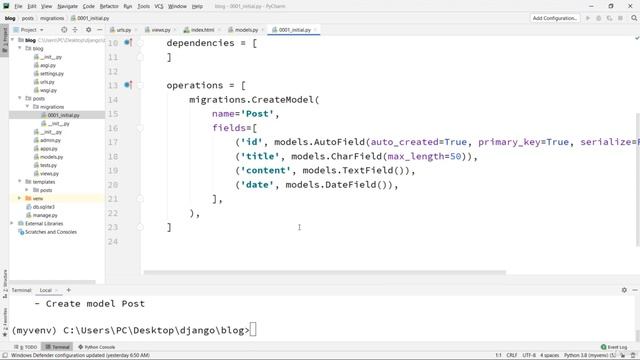Click CRLF line separator in status bar
This screenshot has height=360, width=640.
tap(511, 355)
